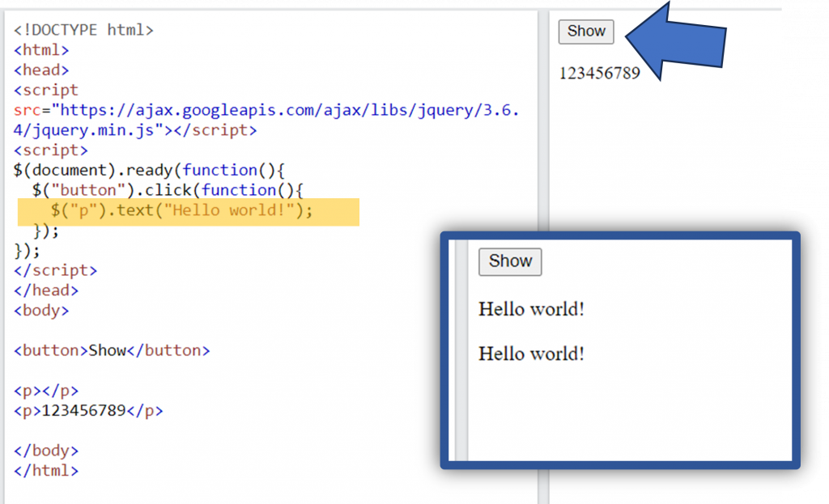Click the empty <p></p> code line

click(x=46, y=391)
